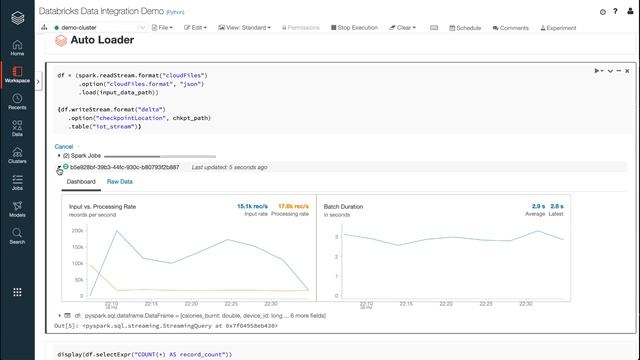This screenshot has height=360, width=640.
Task: Open the Databricks logo home icon
Action: coord(17,18)
